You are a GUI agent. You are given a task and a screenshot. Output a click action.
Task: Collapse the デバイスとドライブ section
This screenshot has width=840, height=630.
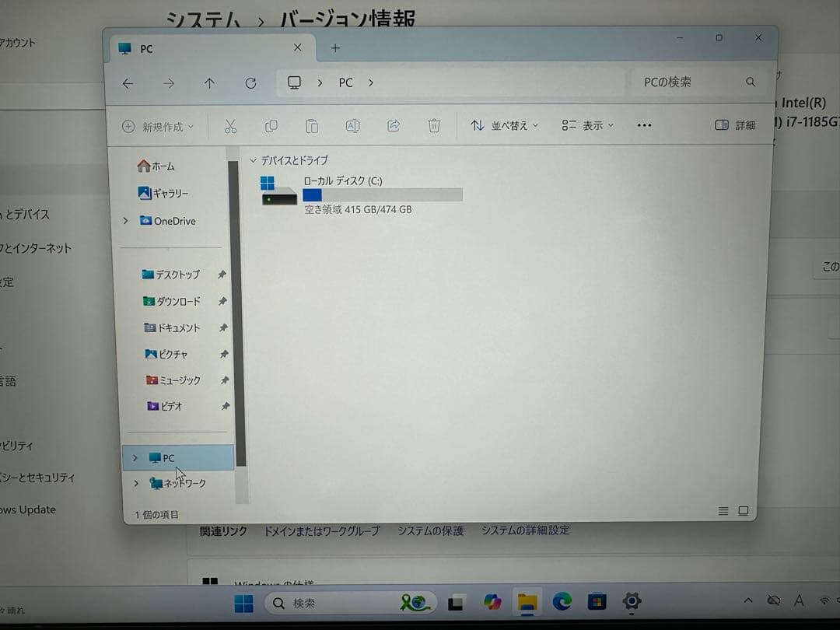(252, 160)
